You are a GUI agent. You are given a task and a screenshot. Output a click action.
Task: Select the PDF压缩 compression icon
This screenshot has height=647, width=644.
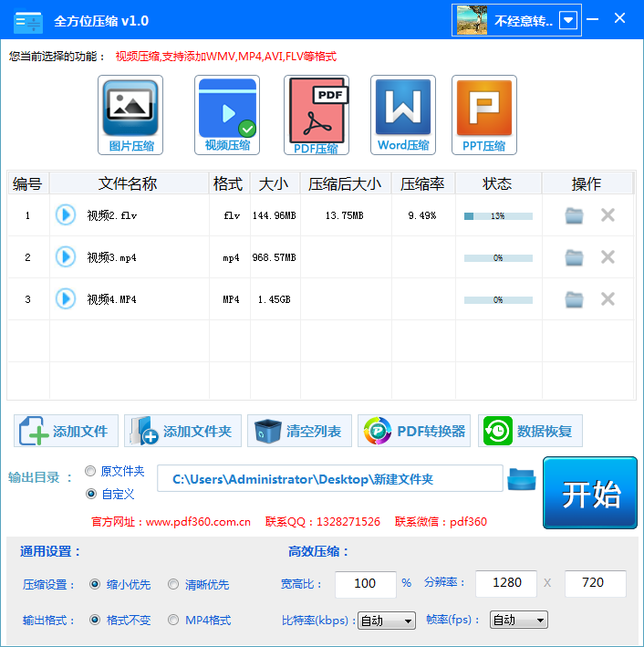(317, 115)
